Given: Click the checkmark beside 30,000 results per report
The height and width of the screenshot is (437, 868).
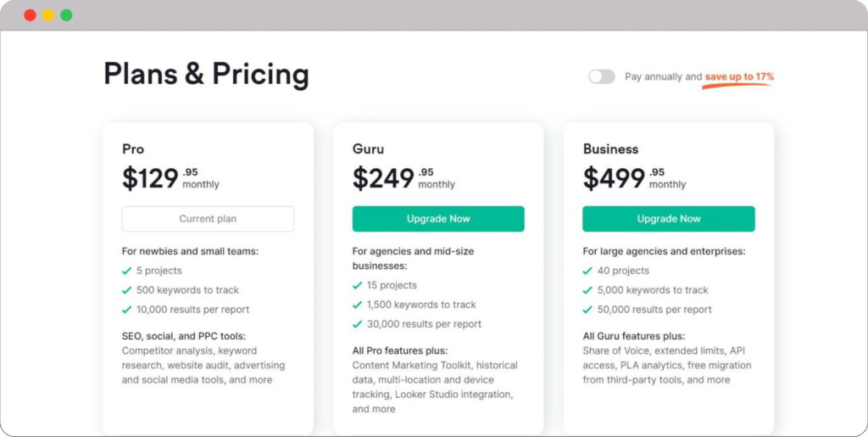Looking at the screenshot, I should coord(357,324).
